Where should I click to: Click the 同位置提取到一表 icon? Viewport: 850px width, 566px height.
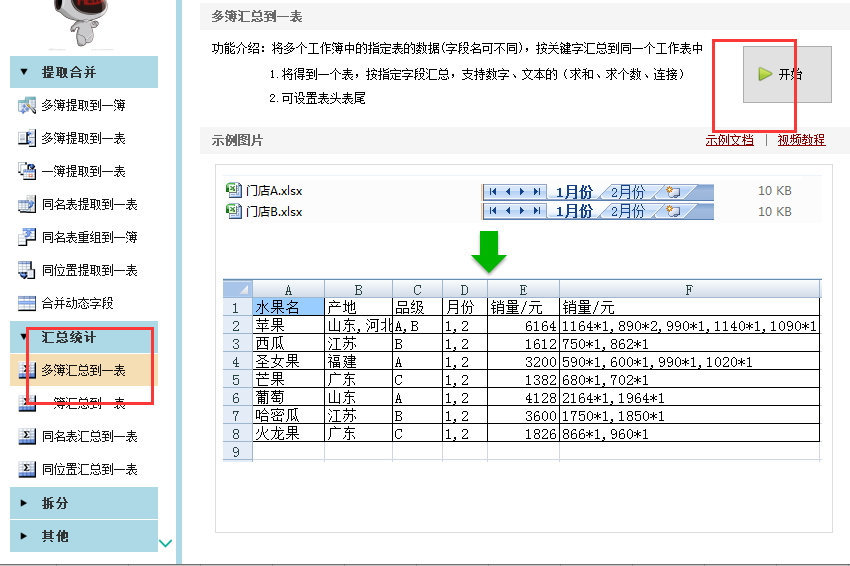click(x=27, y=270)
